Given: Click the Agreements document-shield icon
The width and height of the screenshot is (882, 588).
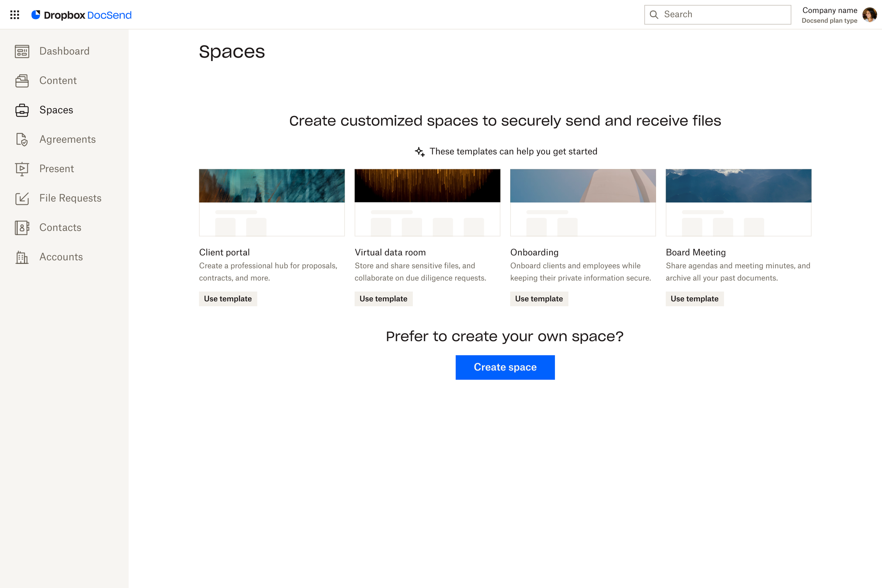Looking at the screenshot, I should click(22, 139).
